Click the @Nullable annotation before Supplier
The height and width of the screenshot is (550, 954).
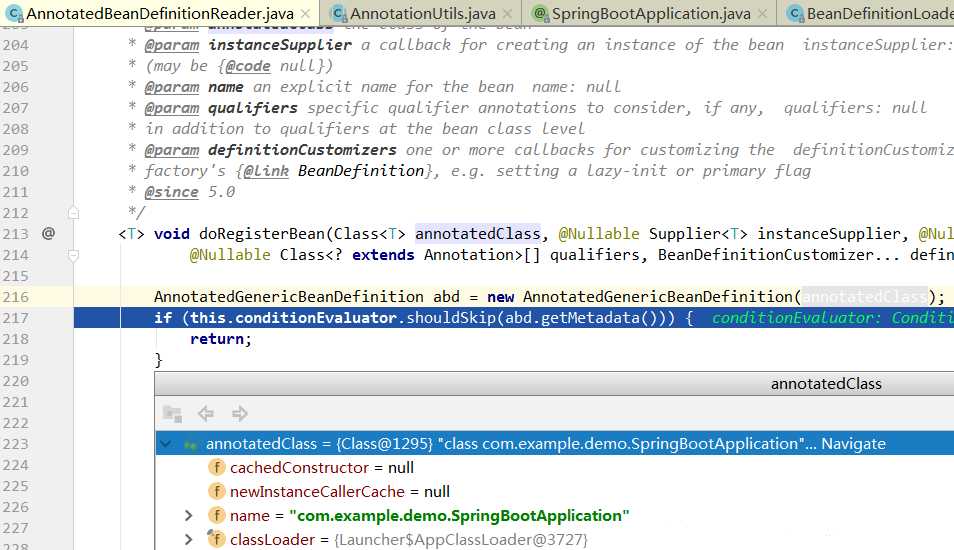pos(599,234)
